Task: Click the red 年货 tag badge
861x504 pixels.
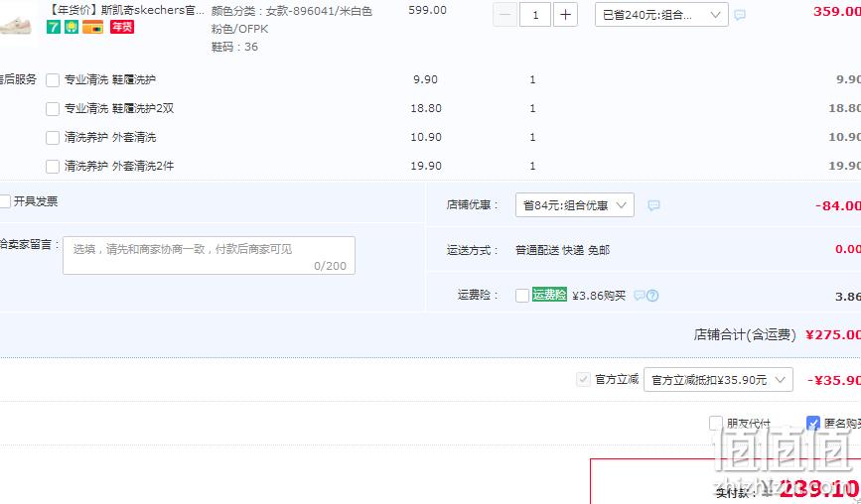Action: click(122, 27)
